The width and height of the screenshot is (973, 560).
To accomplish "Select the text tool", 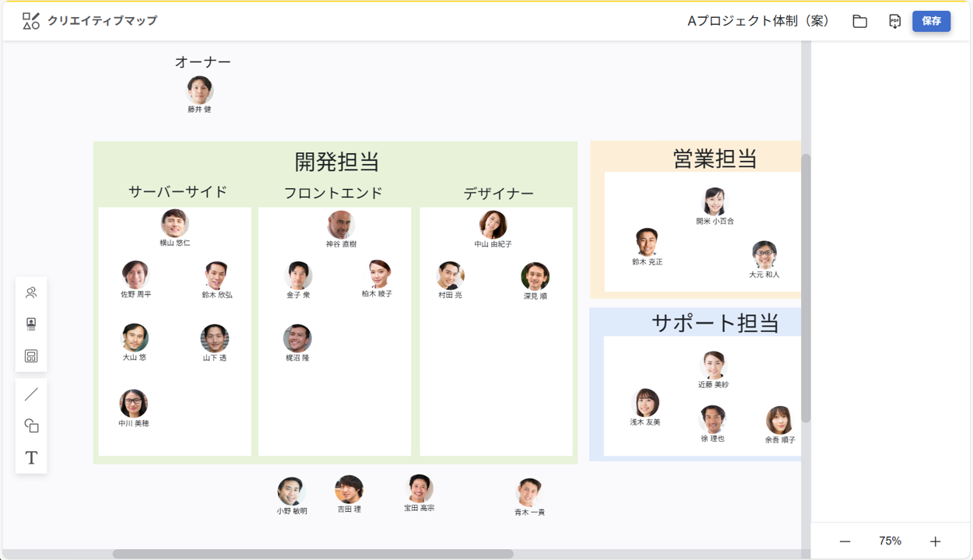I will (30, 458).
